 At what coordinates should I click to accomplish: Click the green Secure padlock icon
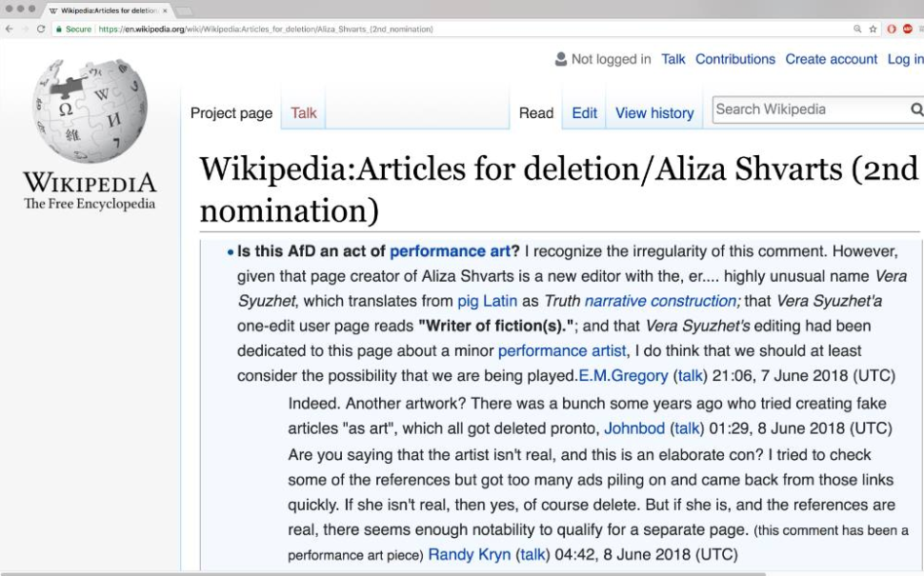(59, 29)
